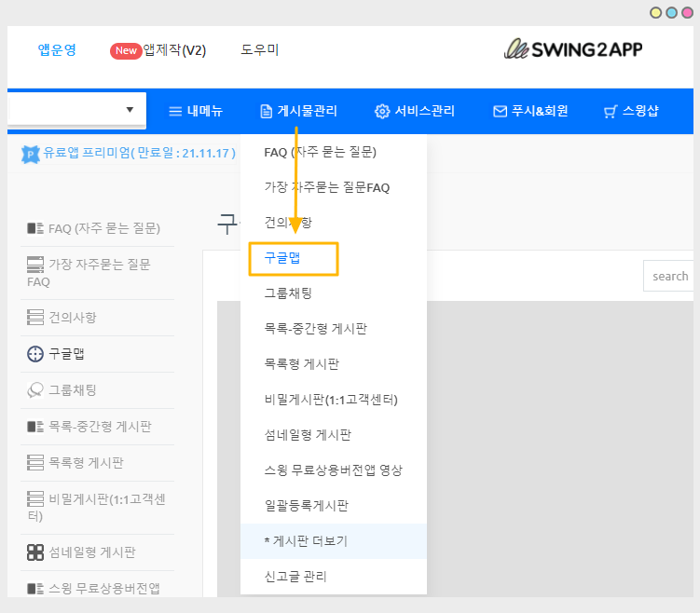
Task: Click * 게시판 더보기 menu entry
Action: (309, 541)
